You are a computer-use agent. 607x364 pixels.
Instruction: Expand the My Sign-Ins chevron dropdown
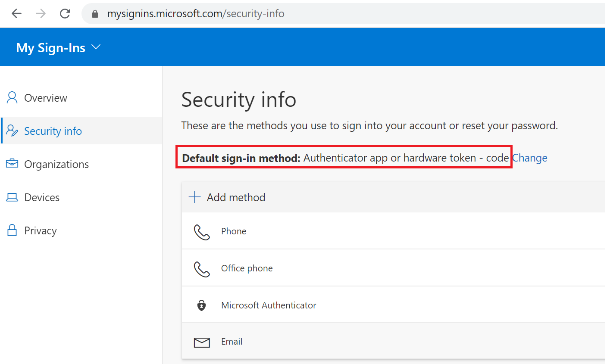click(x=96, y=47)
